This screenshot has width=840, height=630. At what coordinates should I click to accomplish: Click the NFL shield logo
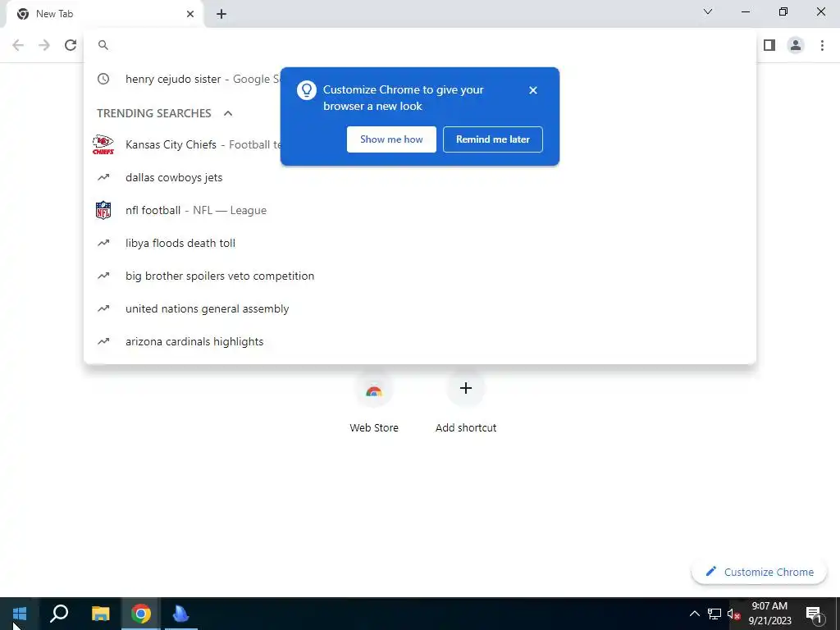click(x=103, y=210)
